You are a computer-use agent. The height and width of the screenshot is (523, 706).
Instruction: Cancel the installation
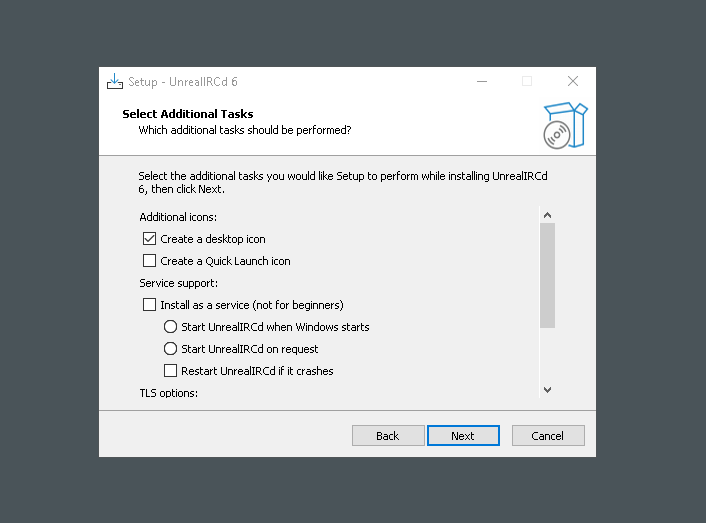[548, 436]
